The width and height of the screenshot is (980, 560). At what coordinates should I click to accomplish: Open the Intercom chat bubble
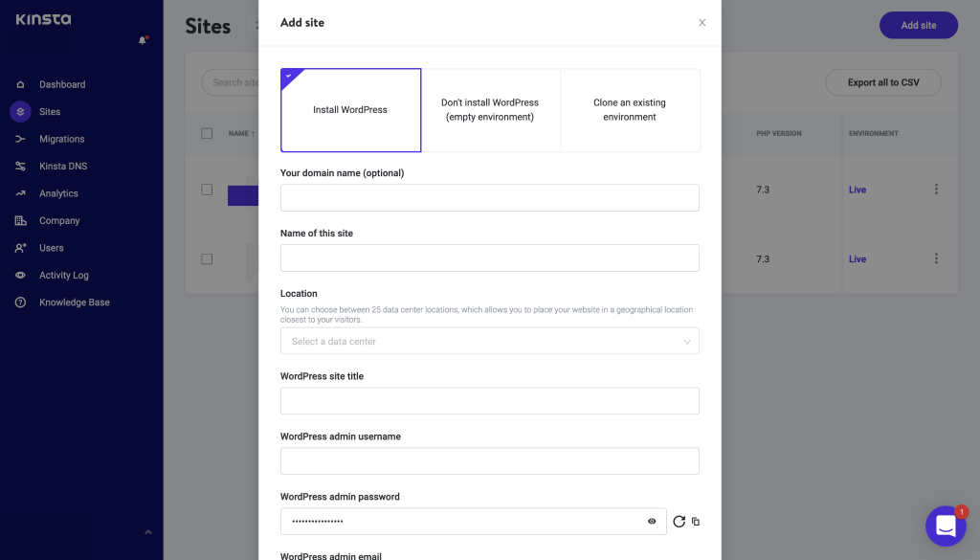pos(945,526)
